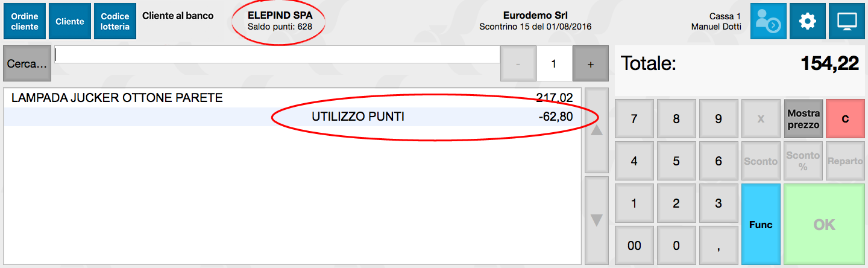Select the UTILIZZO PUNTI discount row
Viewport: 868px width, 268px height.
(292, 117)
